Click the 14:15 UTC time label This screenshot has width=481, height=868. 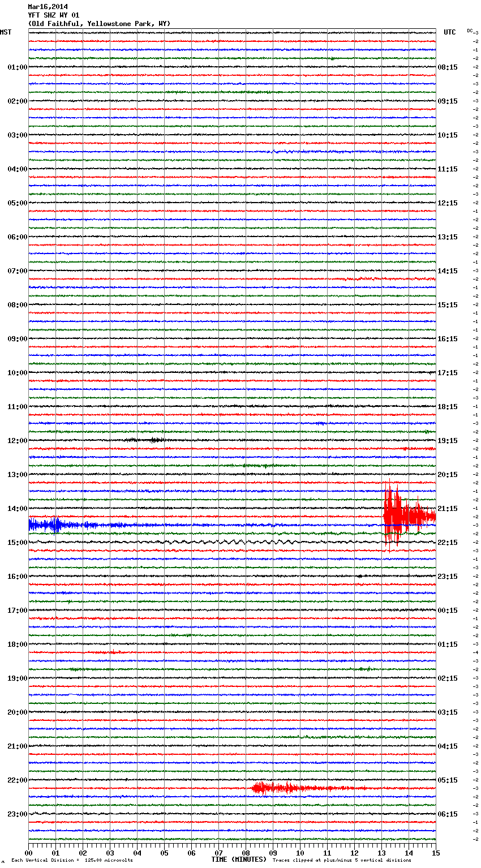pyautogui.click(x=448, y=271)
